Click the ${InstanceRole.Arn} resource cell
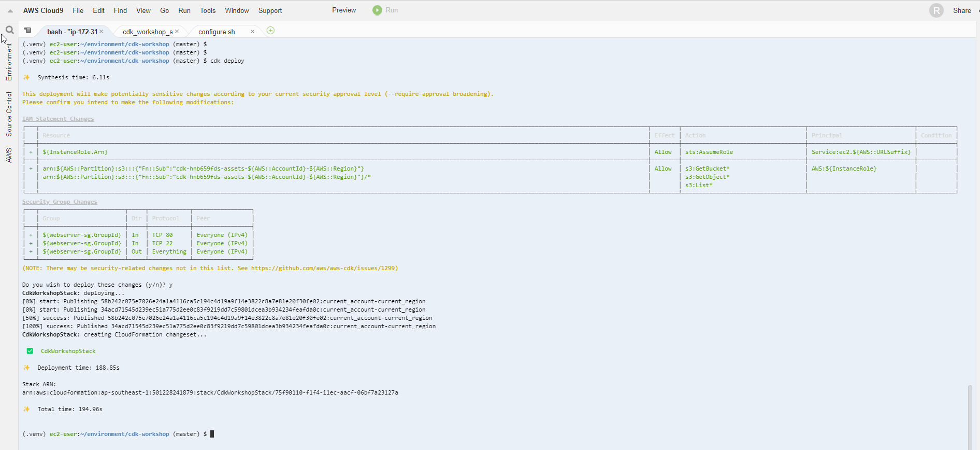The width and height of the screenshot is (980, 450). 75,152
